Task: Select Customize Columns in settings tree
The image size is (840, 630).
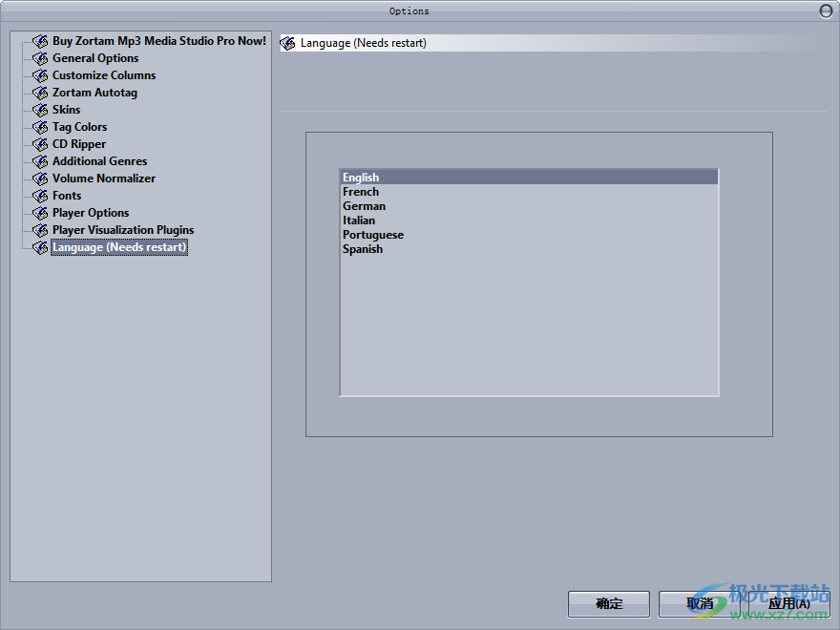Action: (x=103, y=75)
